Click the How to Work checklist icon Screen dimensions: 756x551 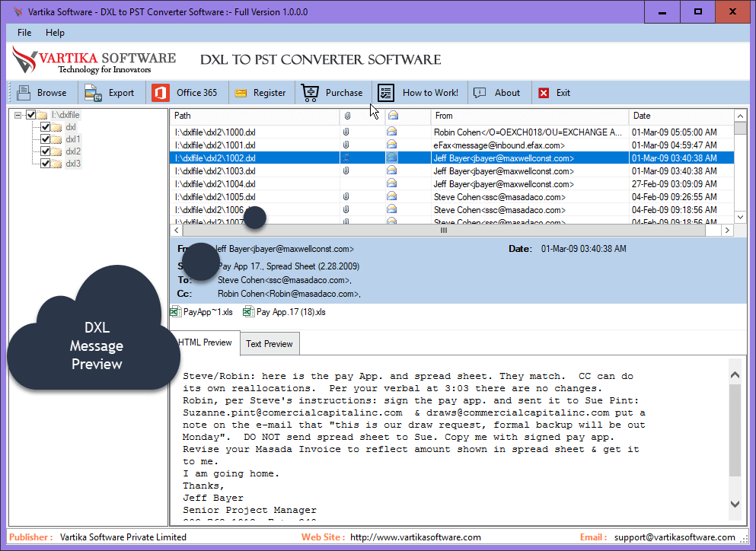coord(386,93)
